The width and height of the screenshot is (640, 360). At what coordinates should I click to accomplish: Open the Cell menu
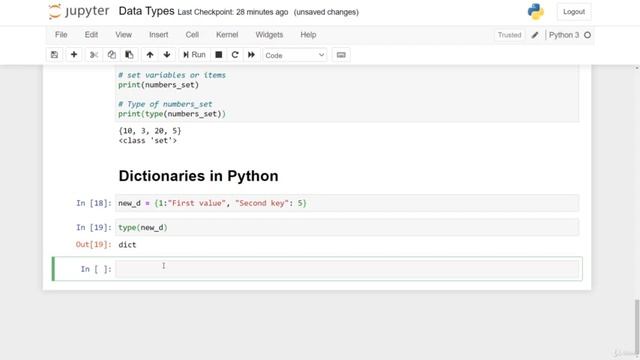pos(192,35)
